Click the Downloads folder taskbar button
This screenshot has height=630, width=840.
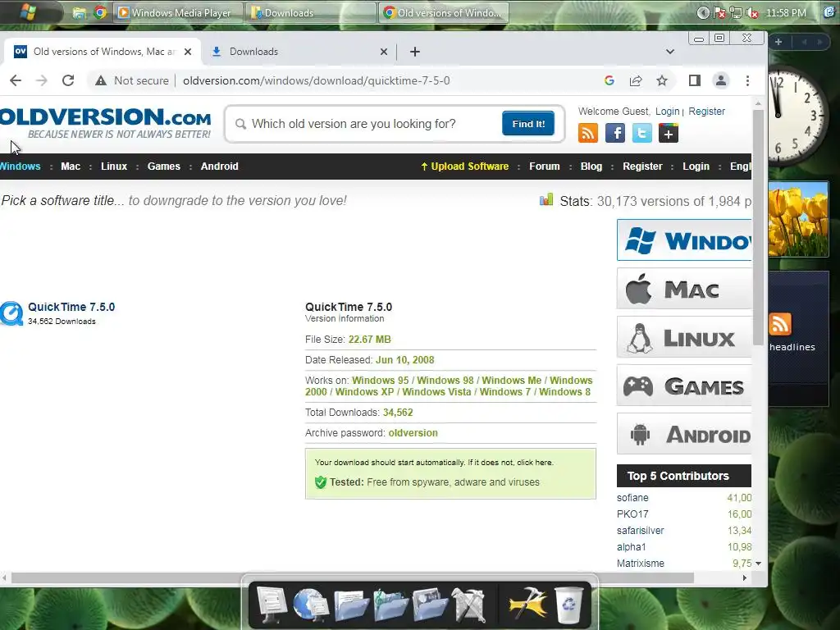click(311, 12)
